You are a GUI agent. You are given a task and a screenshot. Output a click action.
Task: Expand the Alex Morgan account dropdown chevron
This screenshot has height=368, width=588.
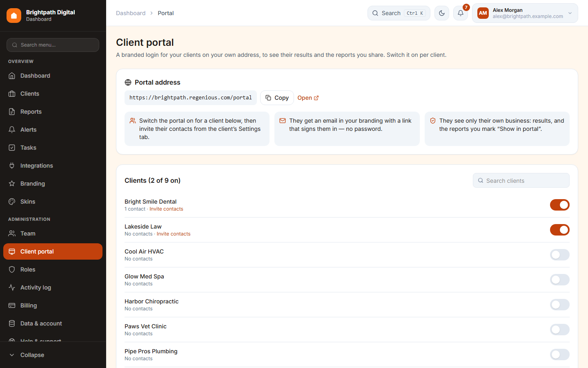[x=570, y=13]
